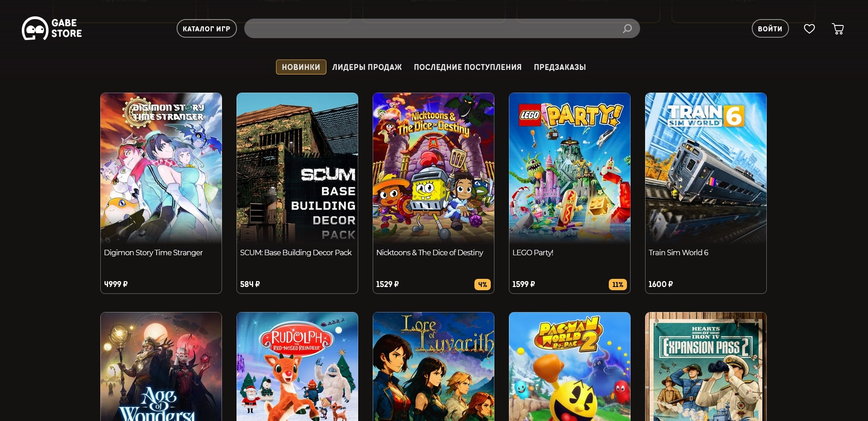868x421 pixels.
Task: Open the wishlist heart icon
Action: tap(809, 29)
